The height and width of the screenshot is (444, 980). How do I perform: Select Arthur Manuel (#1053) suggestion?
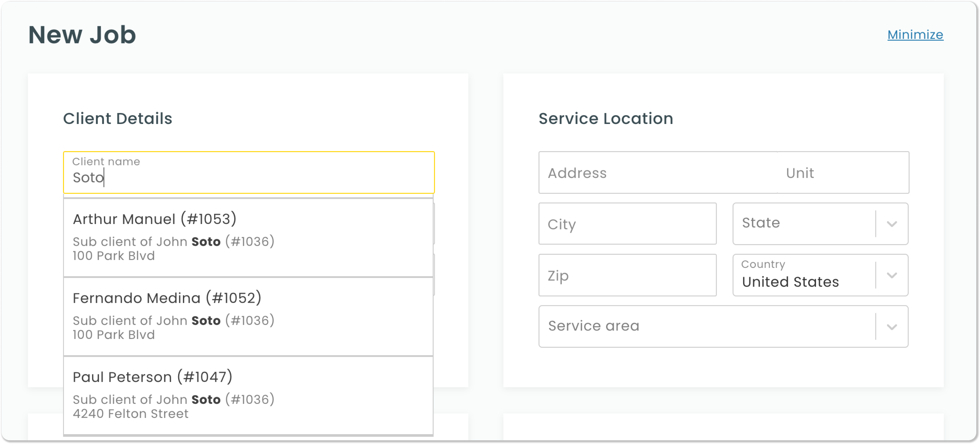pyautogui.click(x=248, y=237)
